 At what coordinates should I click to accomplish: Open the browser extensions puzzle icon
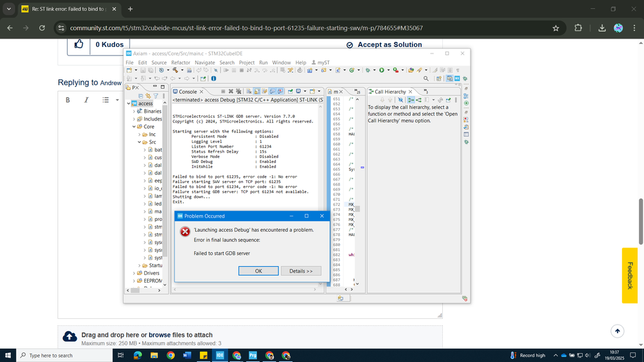pos(578,28)
